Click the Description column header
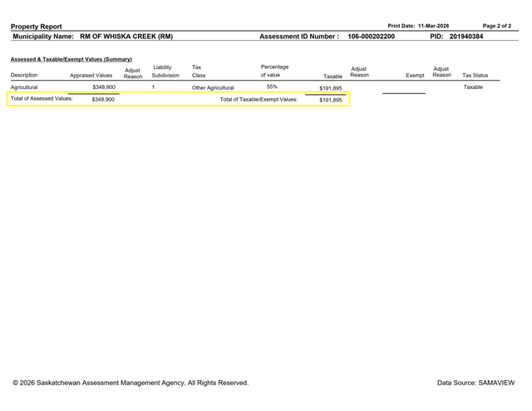Viewport: 532px width, 411px height. tap(24, 76)
